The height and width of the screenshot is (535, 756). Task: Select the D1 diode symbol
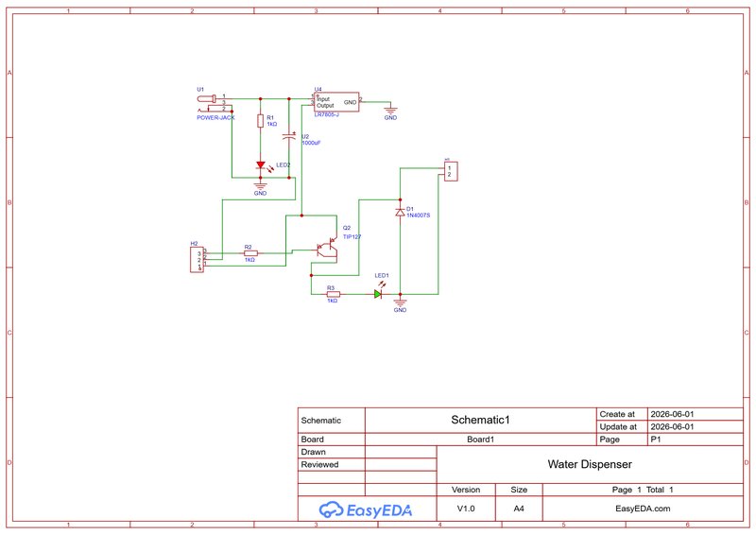(x=400, y=212)
